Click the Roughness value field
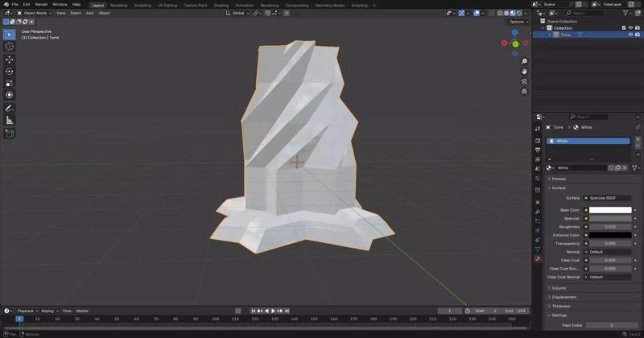The height and width of the screenshot is (338, 644). [x=609, y=227]
